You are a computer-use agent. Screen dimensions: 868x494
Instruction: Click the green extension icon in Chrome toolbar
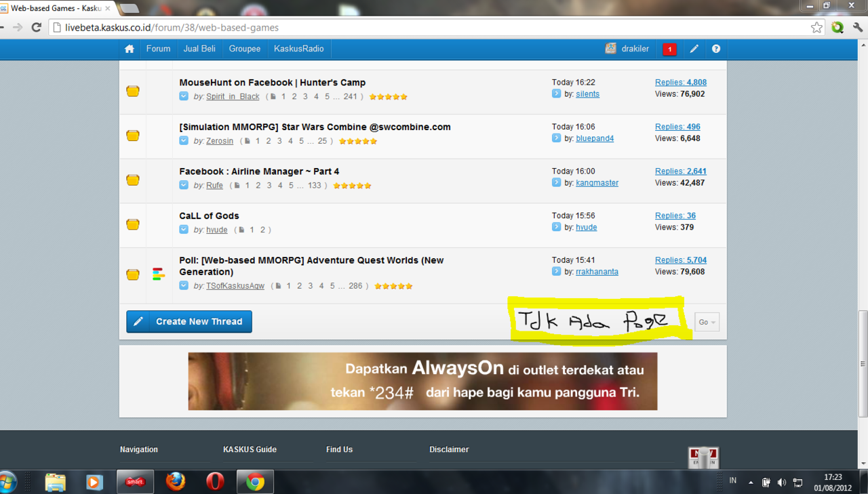(x=837, y=28)
